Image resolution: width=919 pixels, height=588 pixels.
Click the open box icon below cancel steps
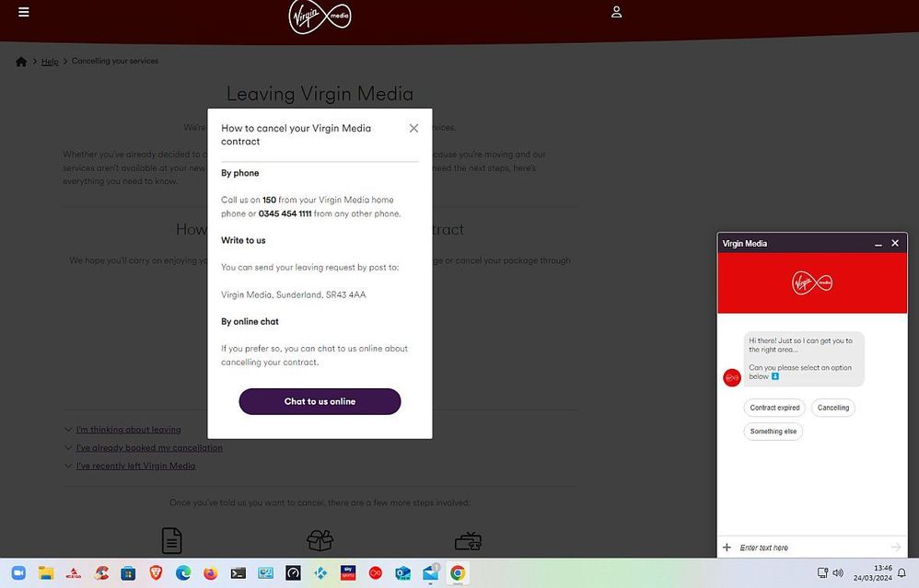coord(320,540)
